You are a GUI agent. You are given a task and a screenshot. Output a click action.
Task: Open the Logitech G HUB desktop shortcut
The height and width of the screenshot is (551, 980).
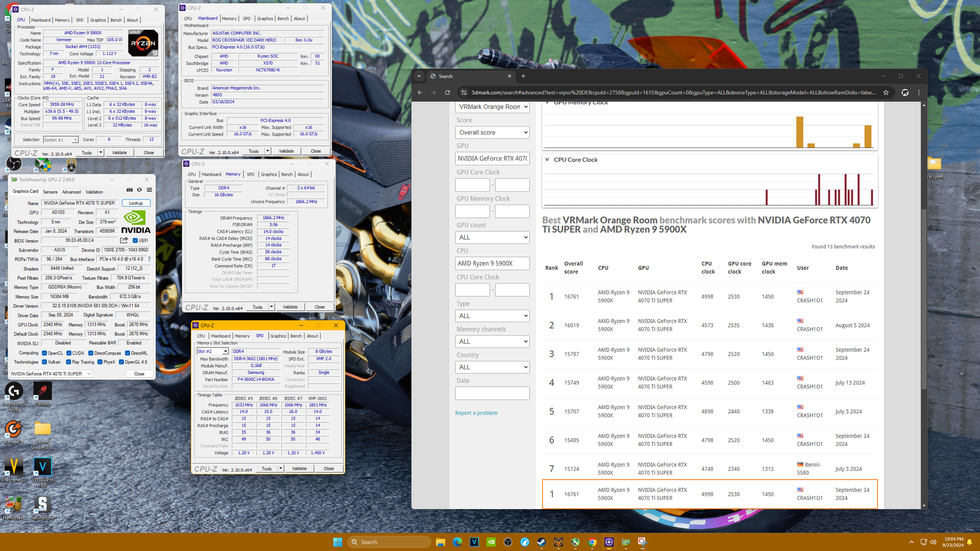point(14,398)
